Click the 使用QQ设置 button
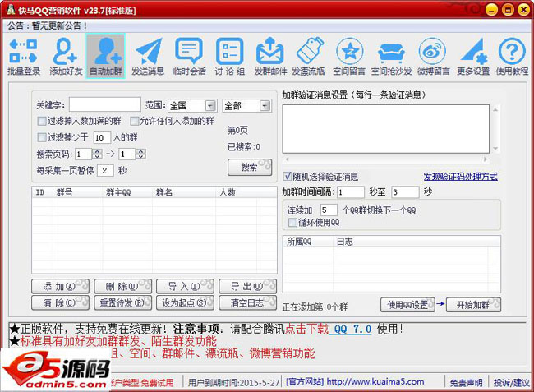The image size is (534, 392). pos(407,305)
